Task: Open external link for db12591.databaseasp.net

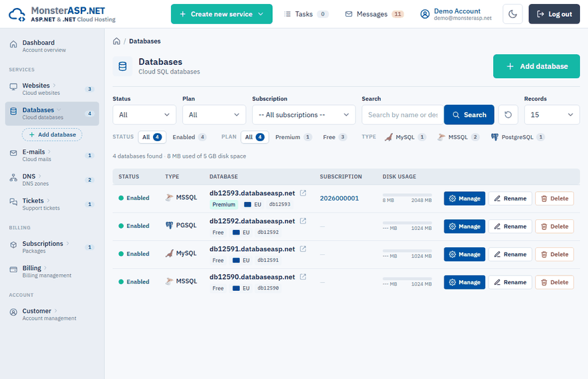Action: pos(303,249)
